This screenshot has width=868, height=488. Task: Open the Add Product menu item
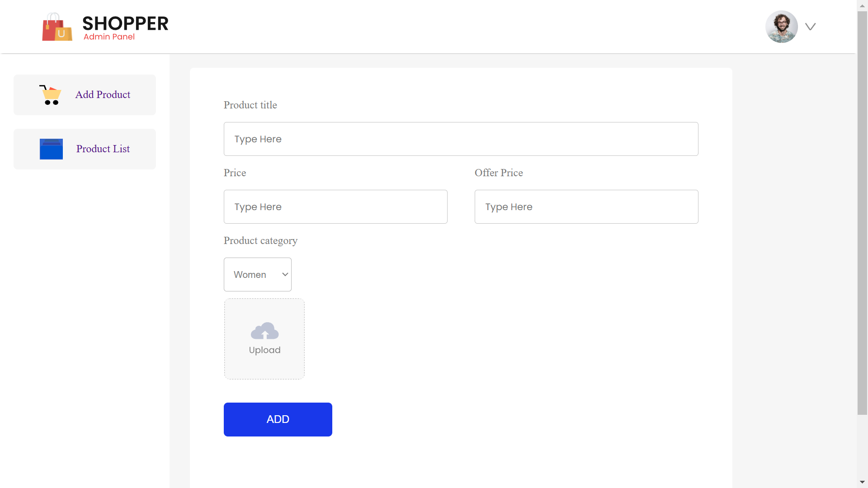[103, 95]
